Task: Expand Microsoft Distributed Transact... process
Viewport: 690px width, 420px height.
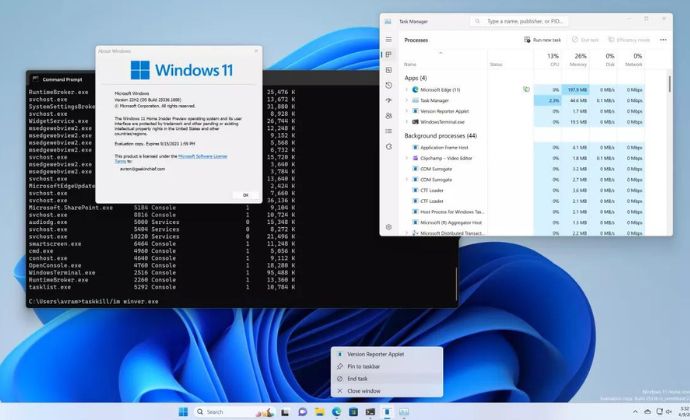Action: tap(407, 233)
